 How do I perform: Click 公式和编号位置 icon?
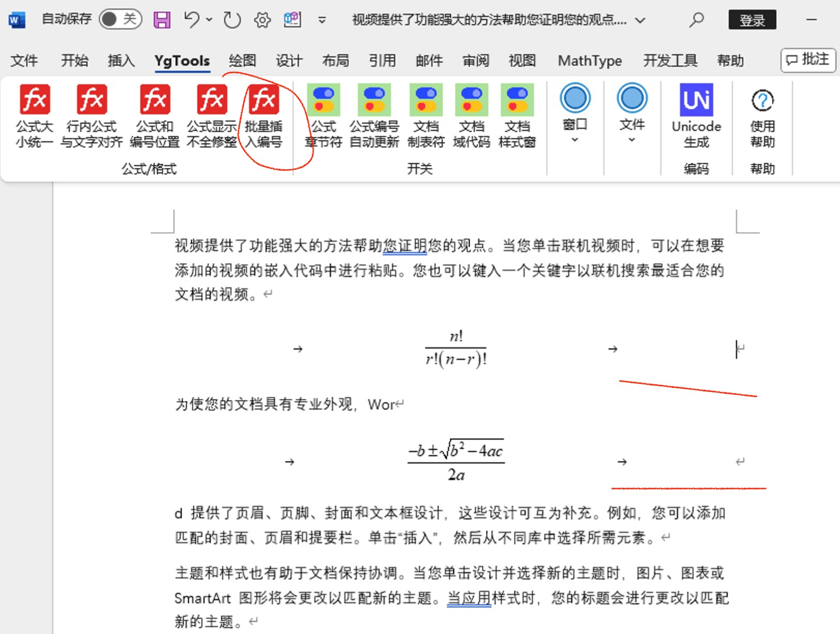155,116
